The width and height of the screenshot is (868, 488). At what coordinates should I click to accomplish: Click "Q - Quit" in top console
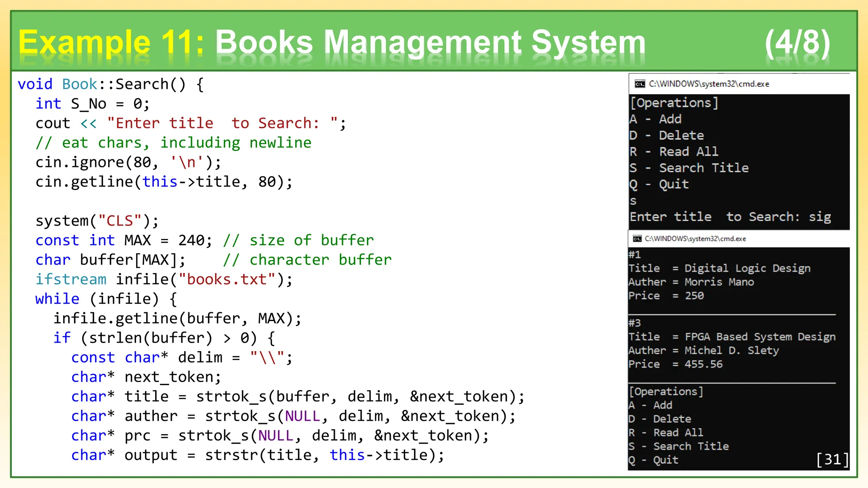tap(659, 184)
